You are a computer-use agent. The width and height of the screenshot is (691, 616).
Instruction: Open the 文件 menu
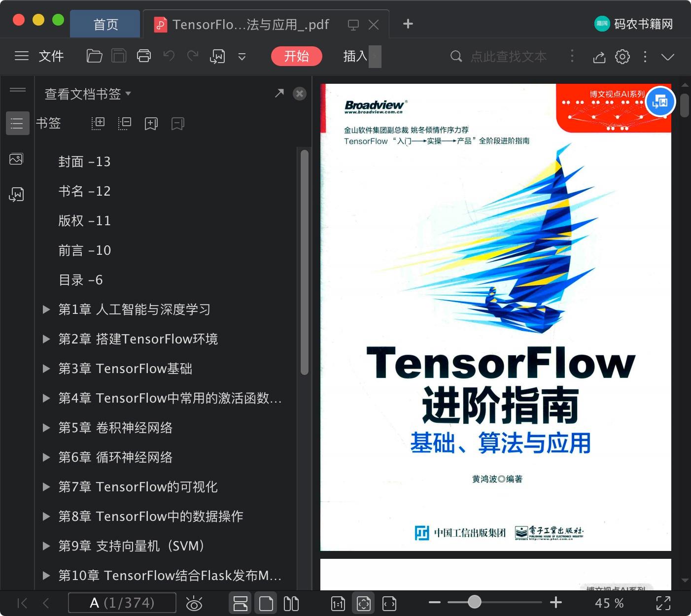51,56
